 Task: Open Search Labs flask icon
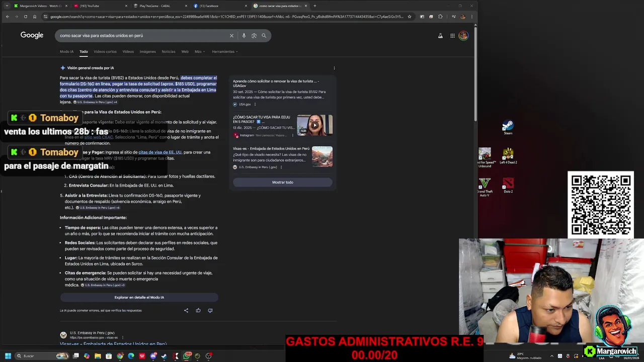(440, 36)
